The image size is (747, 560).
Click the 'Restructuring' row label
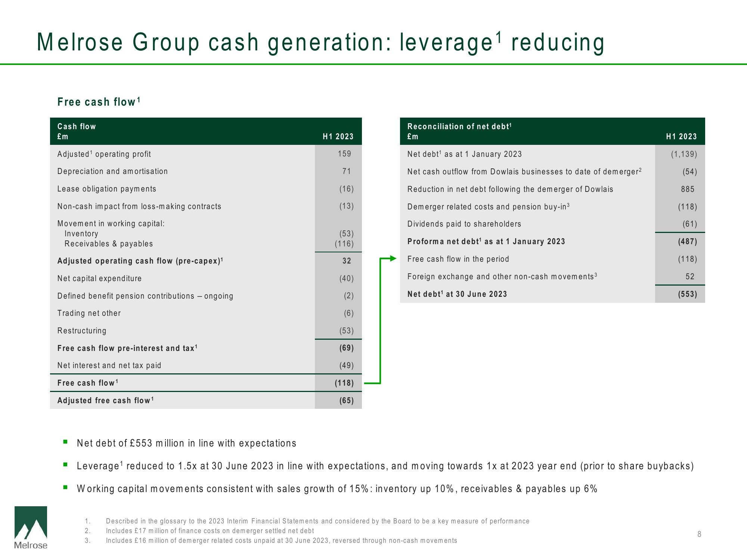pos(82,331)
